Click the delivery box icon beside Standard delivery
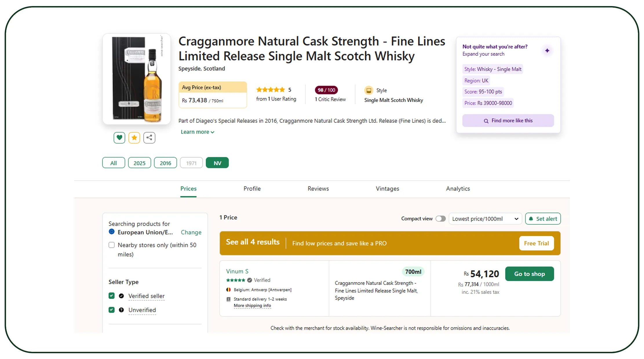Viewport: 644px width, 359px height. tap(228, 299)
